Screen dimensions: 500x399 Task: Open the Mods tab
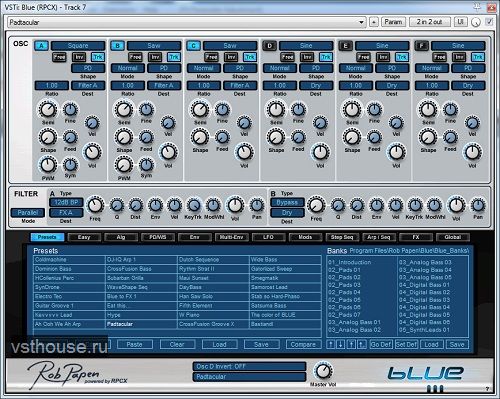coord(305,237)
